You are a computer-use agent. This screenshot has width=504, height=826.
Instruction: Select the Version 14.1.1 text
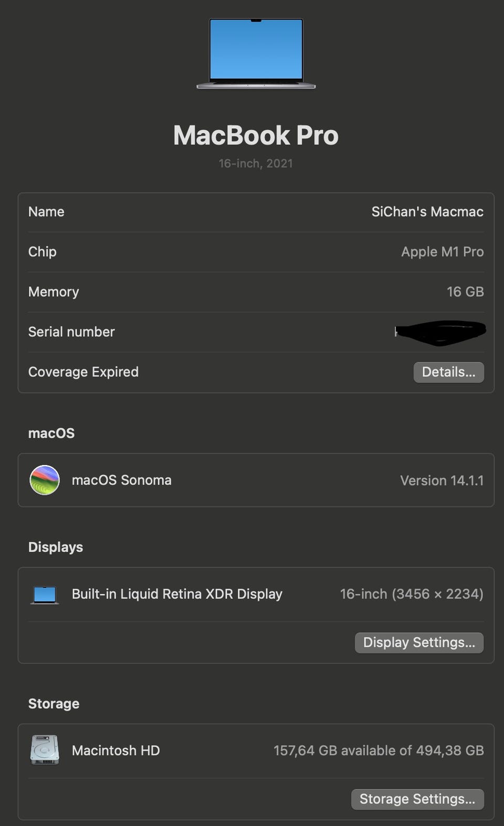pyautogui.click(x=442, y=481)
